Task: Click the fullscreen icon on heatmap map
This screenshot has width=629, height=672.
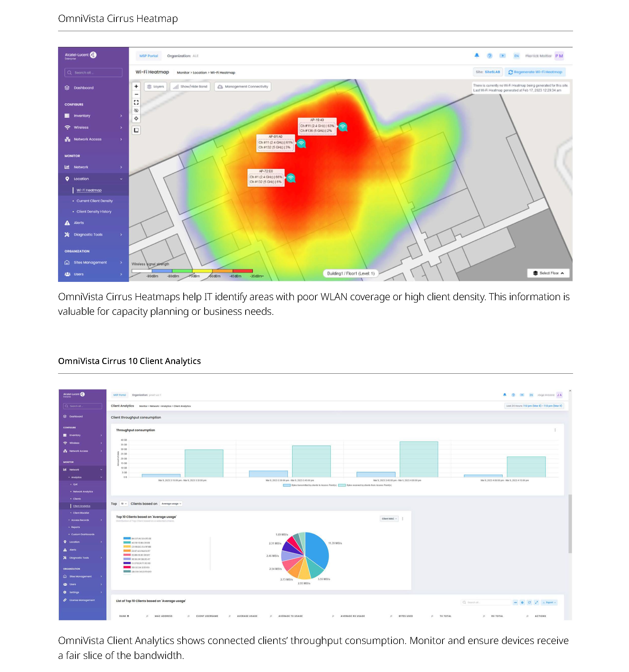Action: 136,102
